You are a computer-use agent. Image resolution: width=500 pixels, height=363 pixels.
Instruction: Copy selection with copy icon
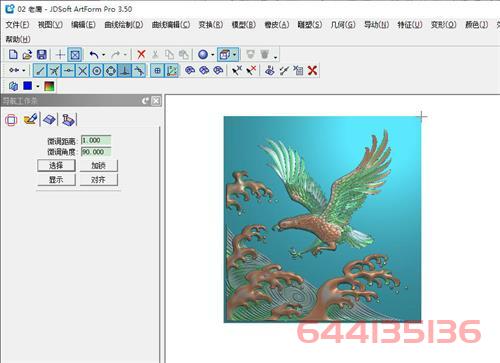point(169,55)
